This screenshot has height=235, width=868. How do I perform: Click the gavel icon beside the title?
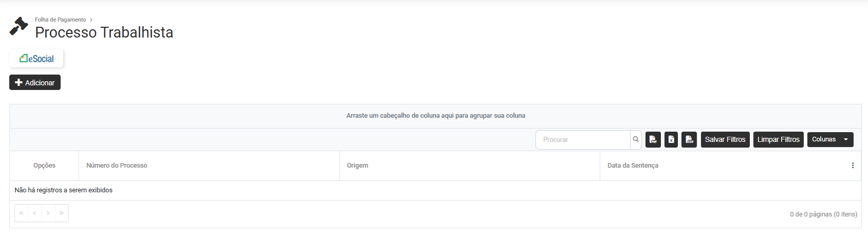click(19, 26)
